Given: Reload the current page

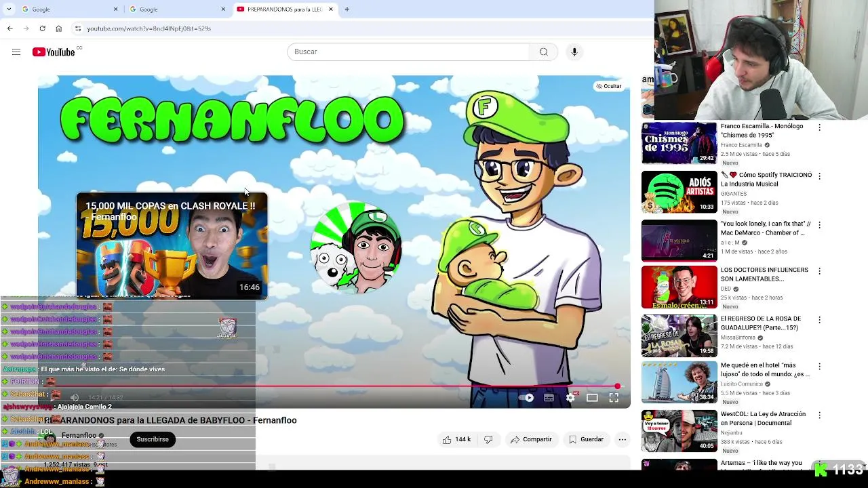Looking at the screenshot, I should (x=42, y=28).
